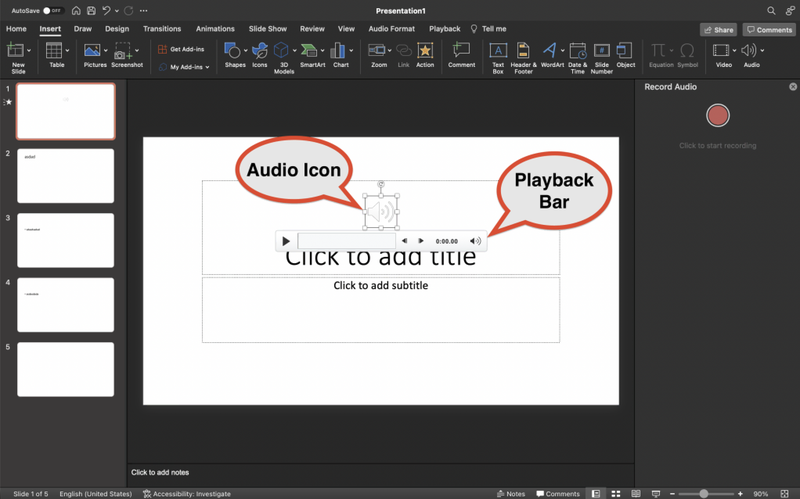Viewport: 800px width, 499px height.
Task: Expand the Pictures dropdown arrow
Action: pyautogui.click(x=106, y=51)
